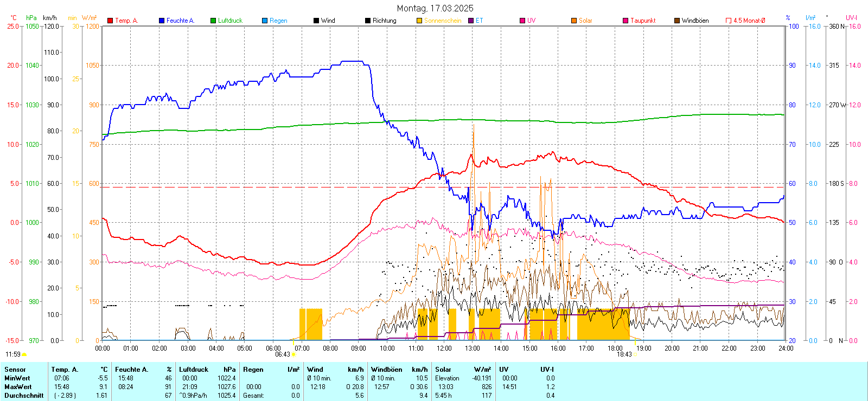This screenshot has height=401, width=868.
Task: Click the empty 4.5 Monat-Ø legend box
Action: pyautogui.click(x=729, y=21)
